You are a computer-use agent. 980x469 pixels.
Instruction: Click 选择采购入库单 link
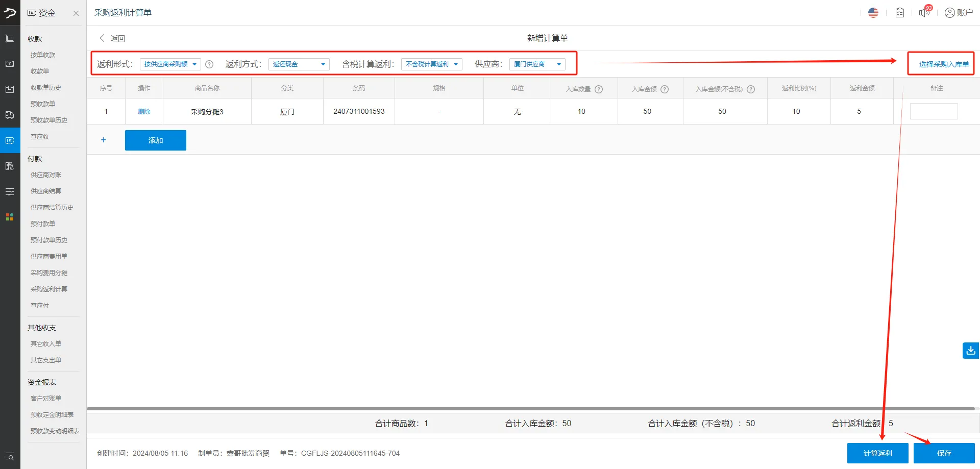pyautogui.click(x=941, y=63)
